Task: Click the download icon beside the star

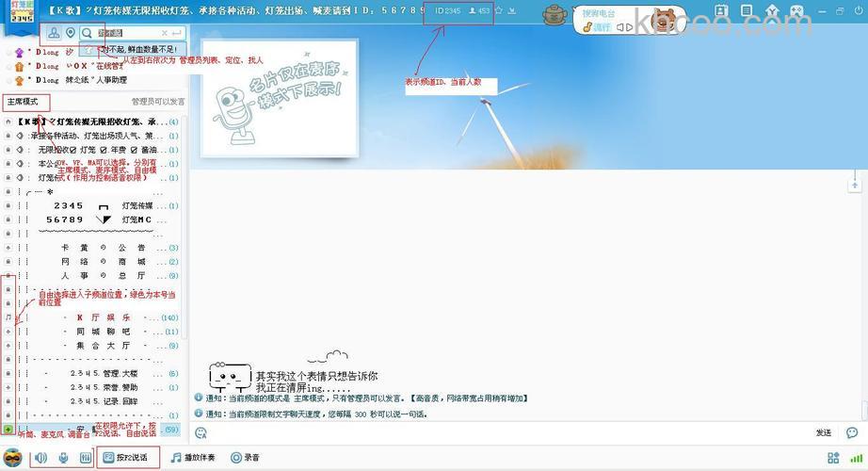Action: click(512, 10)
